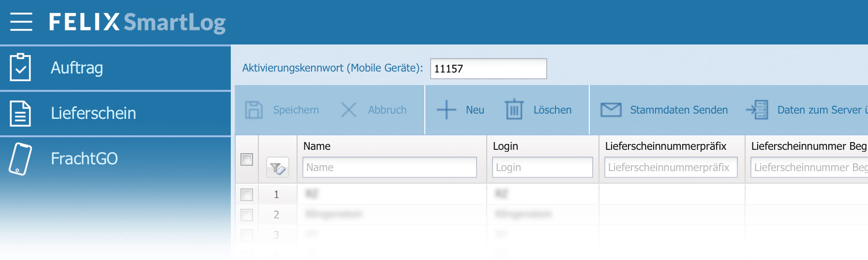The height and width of the screenshot is (260, 868).
Task: Clear table filters with funnel icon
Action: 278,168
